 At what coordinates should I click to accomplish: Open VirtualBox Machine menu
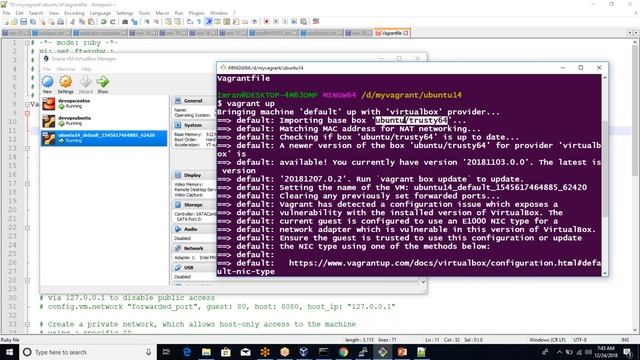66,69
